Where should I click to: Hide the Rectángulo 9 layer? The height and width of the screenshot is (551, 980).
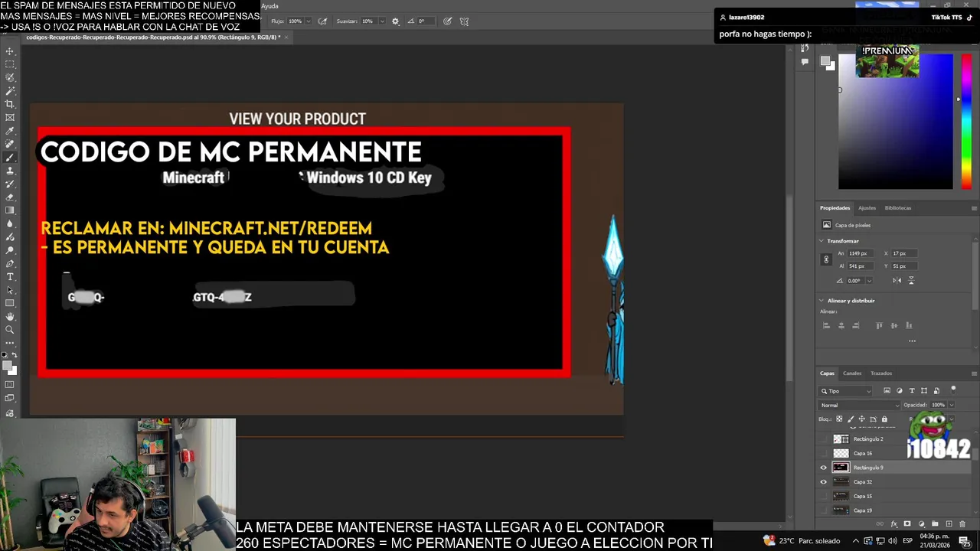824,468
